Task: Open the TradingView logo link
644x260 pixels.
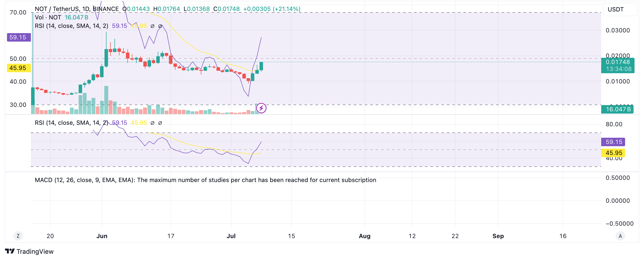Action: click(29, 251)
